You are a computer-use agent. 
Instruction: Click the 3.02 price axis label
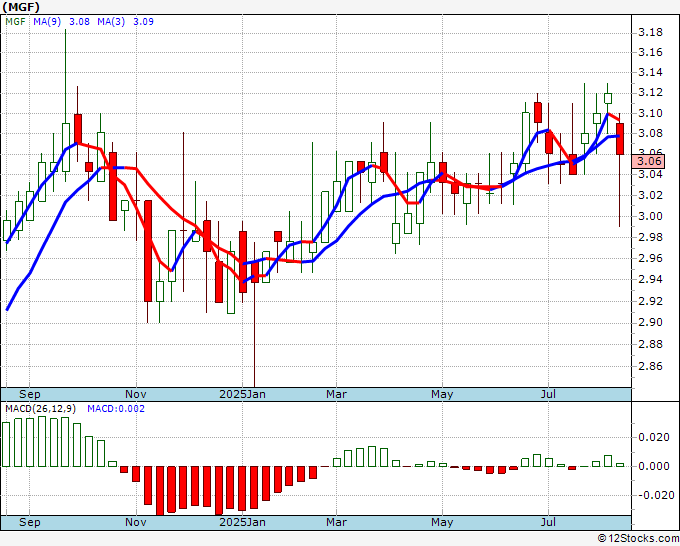pyautogui.click(x=651, y=195)
